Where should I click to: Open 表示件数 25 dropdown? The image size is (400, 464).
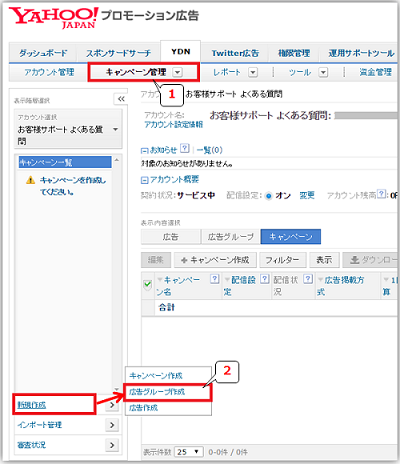pyautogui.click(x=189, y=452)
